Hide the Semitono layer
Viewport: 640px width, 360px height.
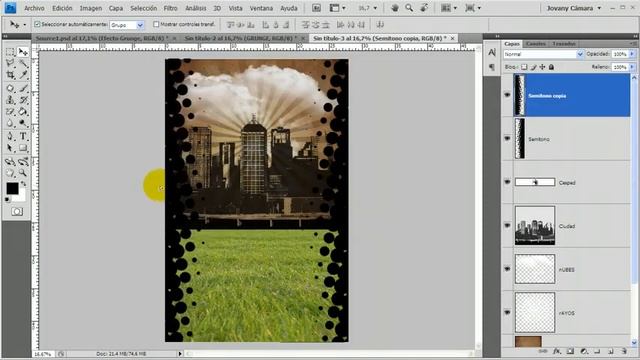click(x=507, y=139)
